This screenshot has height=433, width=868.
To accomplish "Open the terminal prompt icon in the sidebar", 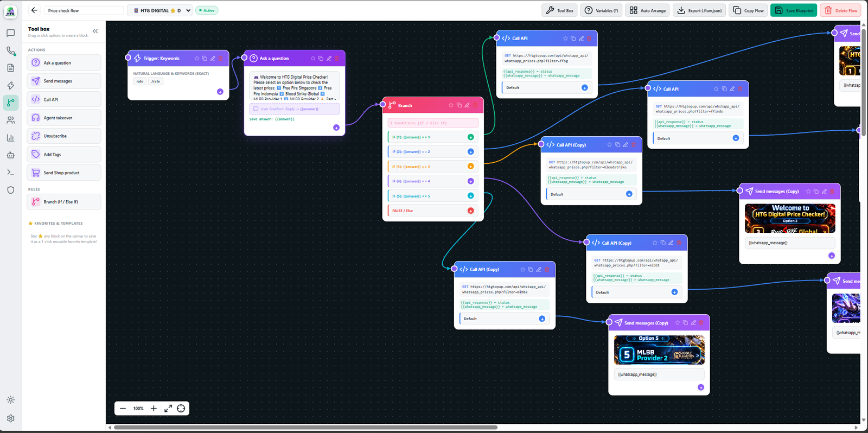I will (10, 173).
